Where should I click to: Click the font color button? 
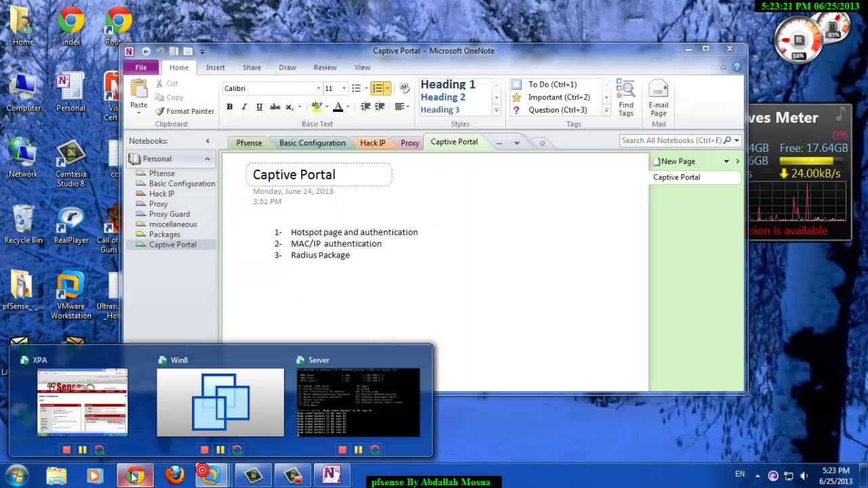click(338, 107)
